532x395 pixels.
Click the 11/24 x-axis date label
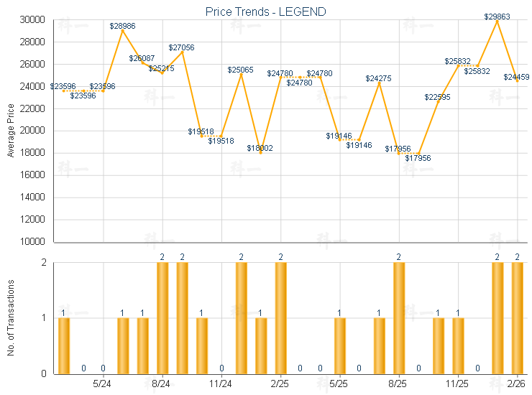pyautogui.click(x=221, y=384)
